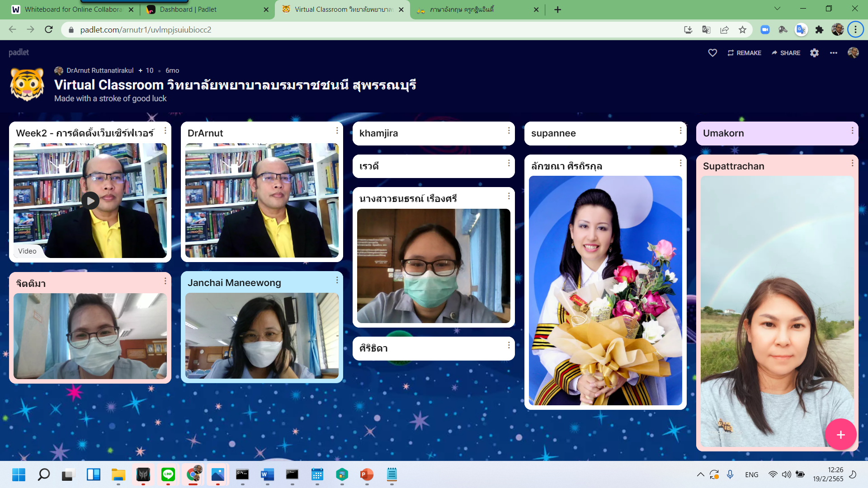This screenshot has height=488, width=868.
Task: Expand hidden system tray icons
Action: (x=700, y=474)
